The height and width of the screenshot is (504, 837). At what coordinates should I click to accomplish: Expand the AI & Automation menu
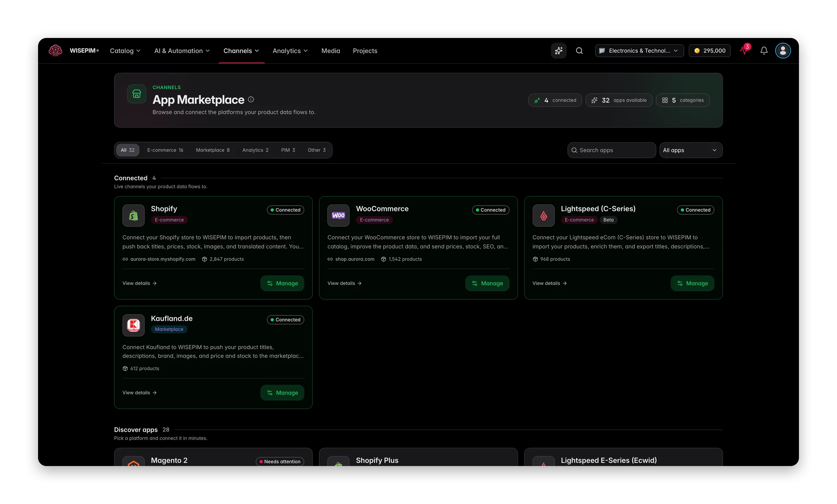[182, 51]
